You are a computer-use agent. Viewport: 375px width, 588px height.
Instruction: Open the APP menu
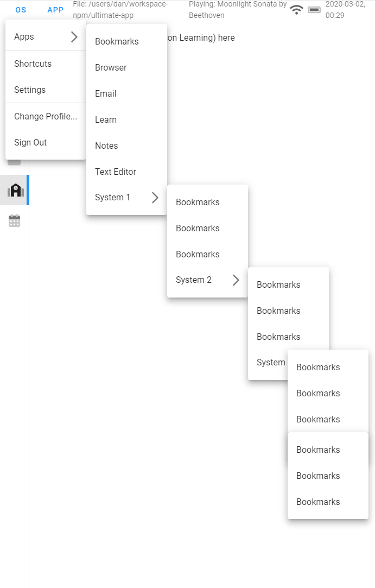pos(55,9)
